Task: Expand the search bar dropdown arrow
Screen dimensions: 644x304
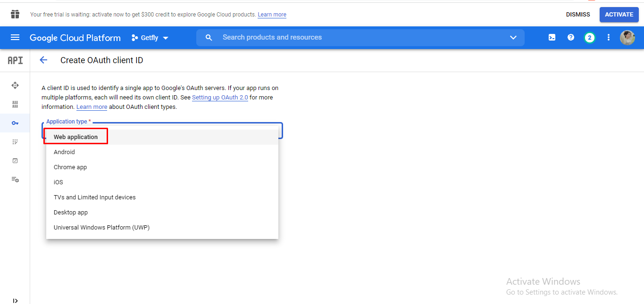Action: click(x=513, y=38)
